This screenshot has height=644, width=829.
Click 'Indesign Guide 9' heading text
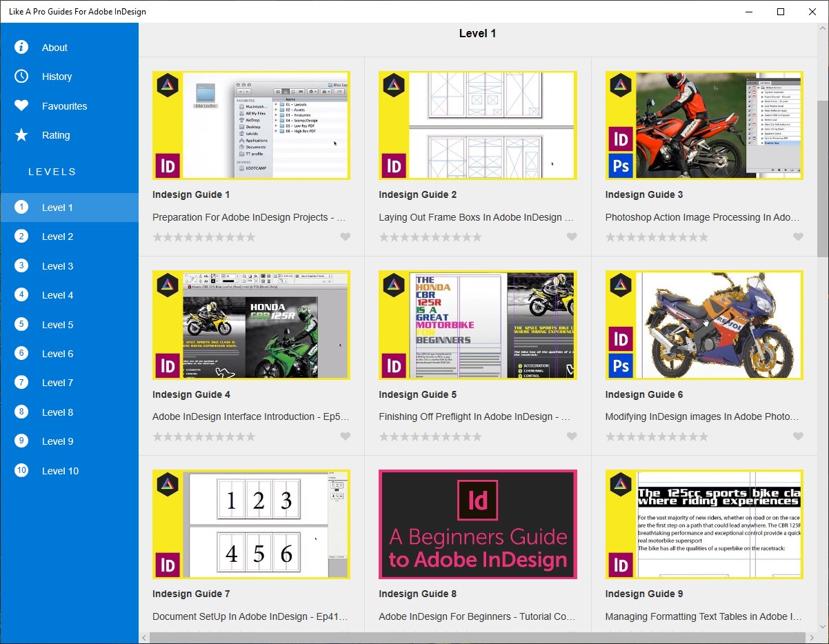coord(644,594)
